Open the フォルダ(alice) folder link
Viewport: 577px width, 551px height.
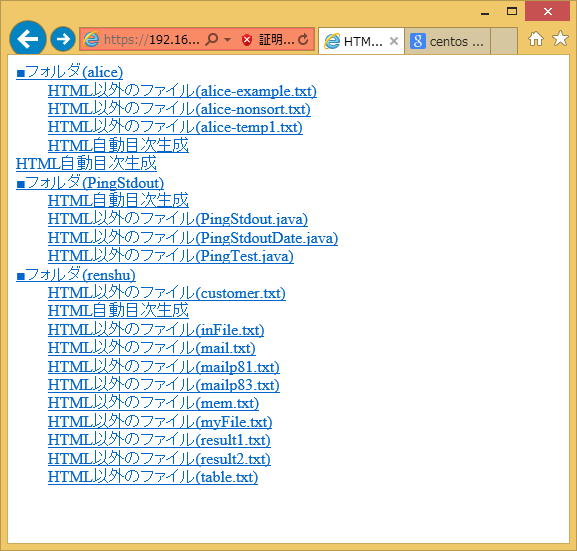70,71
